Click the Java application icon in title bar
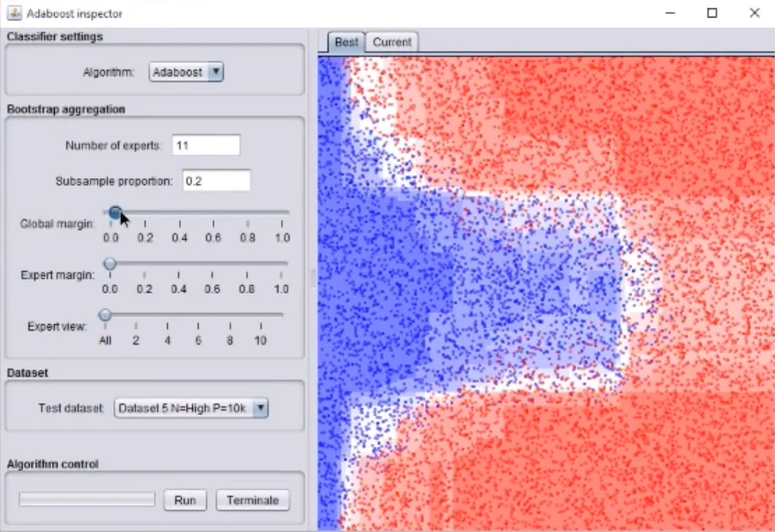This screenshot has width=775, height=532. (x=12, y=14)
